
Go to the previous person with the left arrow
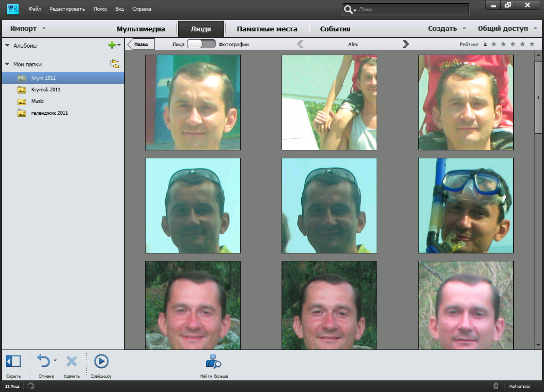[300, 45]
